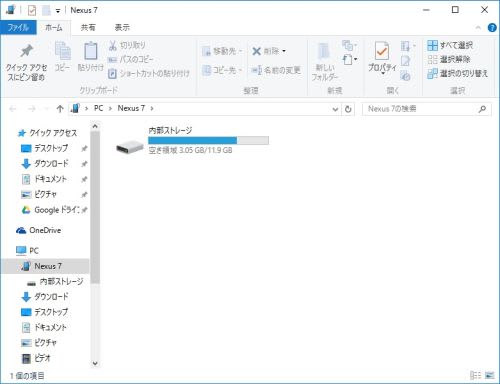
Task: Click Select All (すべて選択)
Action: pyautogui.click(x=450, y=45)
